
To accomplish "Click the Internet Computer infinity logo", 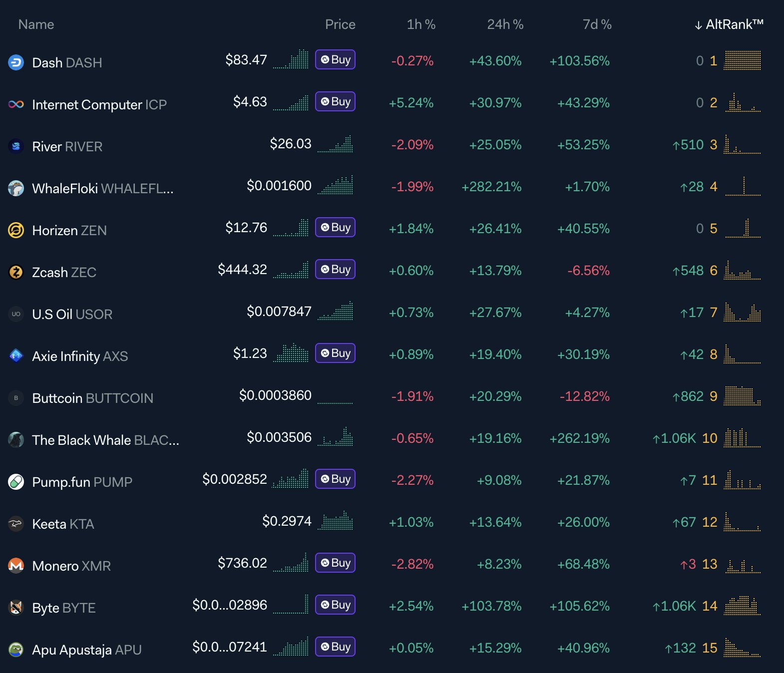I will 16,104.
